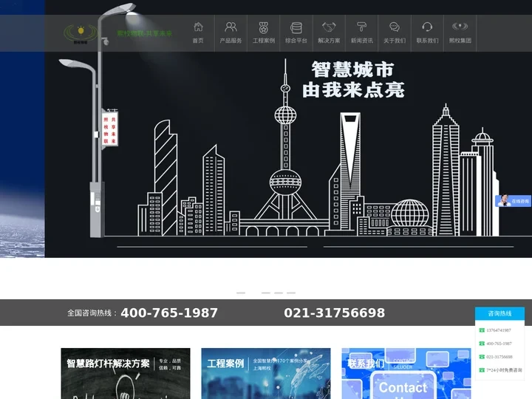The image size is (532, 399).
Task: Click phone icon beside sidebar 021-31756698
Action: click(482, 357)
